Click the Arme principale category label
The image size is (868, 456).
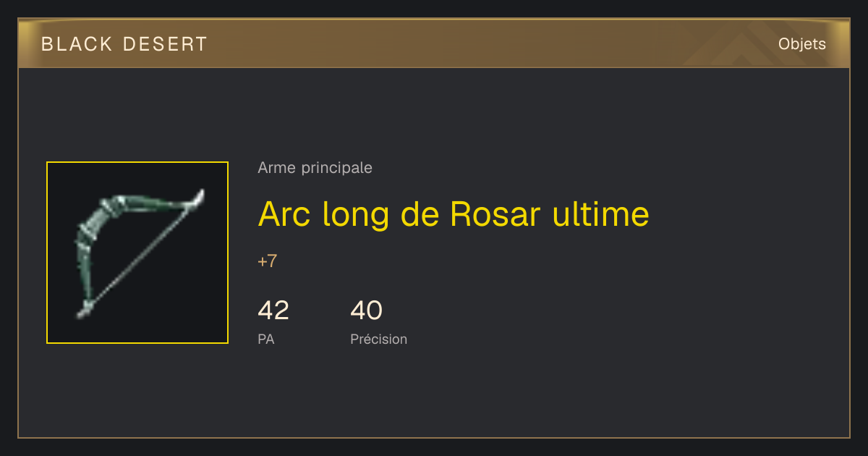pyautogui.click(x=315, y=168)
